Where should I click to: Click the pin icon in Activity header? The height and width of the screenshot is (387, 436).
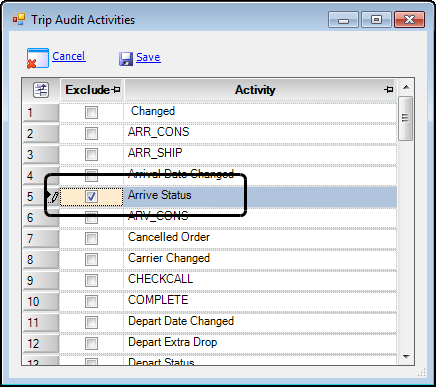[x=388, y=89]
